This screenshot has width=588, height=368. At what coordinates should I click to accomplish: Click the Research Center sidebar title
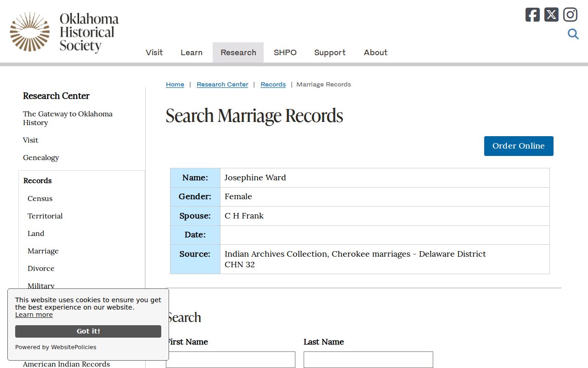click(56, 96)
